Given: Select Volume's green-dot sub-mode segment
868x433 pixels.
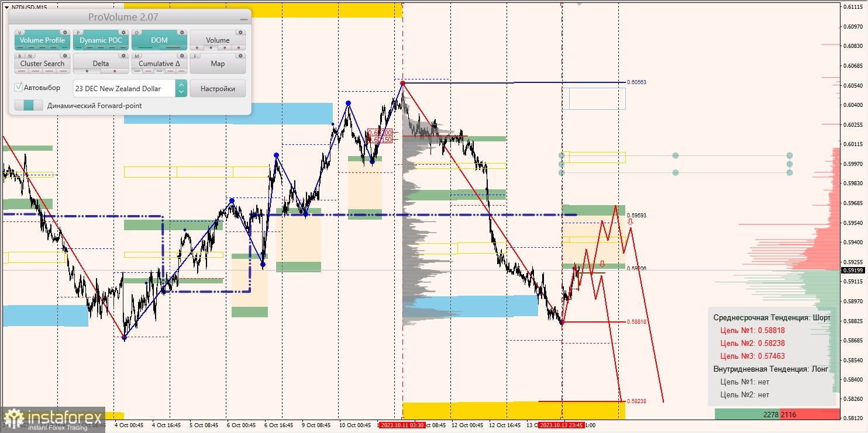Looking at the screenshot, I should tap(211, 47).
